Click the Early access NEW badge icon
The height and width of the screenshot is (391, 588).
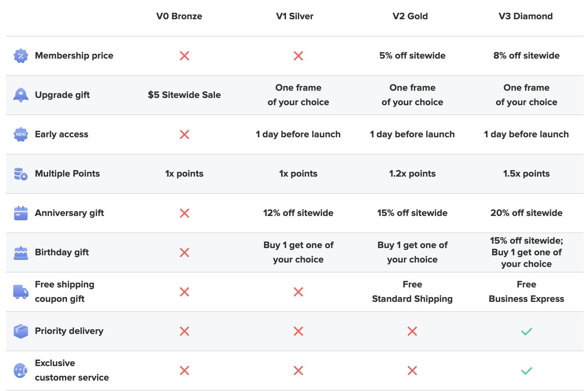[21, 134]
